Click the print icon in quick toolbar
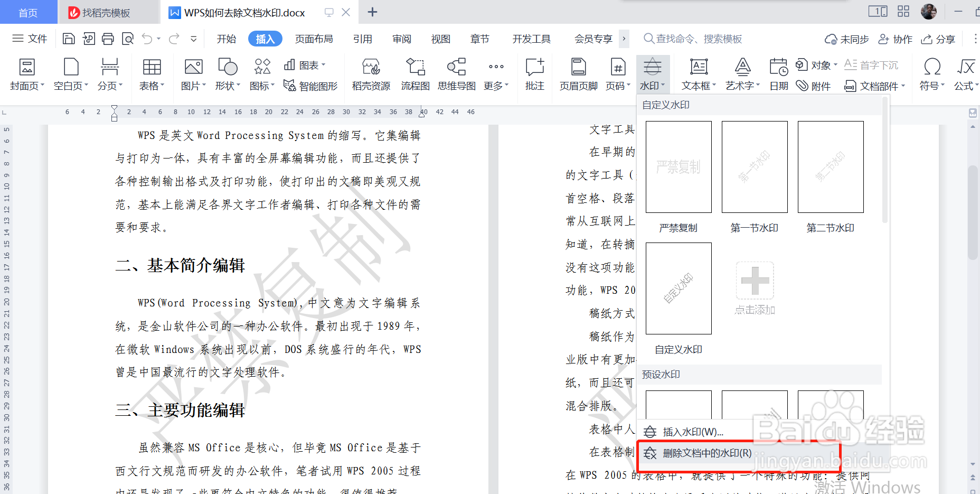 pyautogui.click(x=108, y=39)
